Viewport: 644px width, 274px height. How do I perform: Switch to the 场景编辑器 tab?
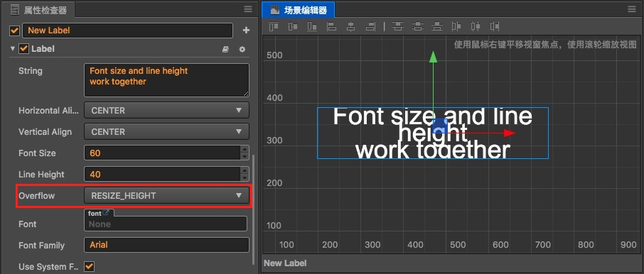pos(299,10)
